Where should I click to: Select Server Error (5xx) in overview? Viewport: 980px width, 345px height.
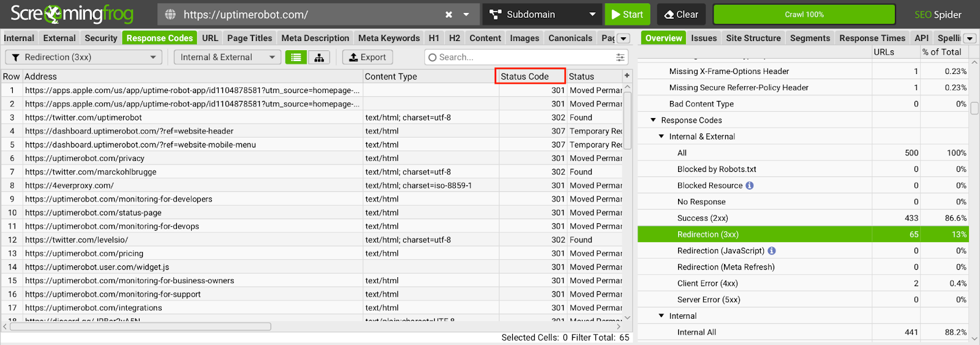click(x=803, y=300)
